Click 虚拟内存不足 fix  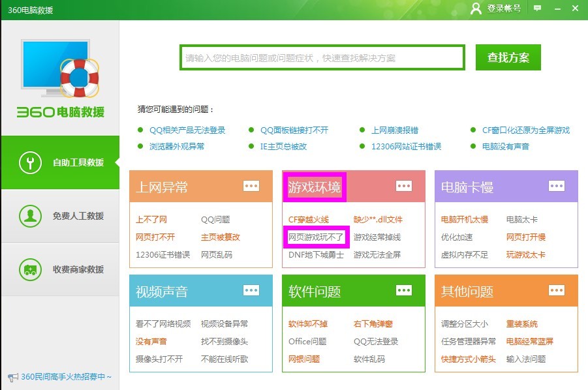click(x=465, y=255)
